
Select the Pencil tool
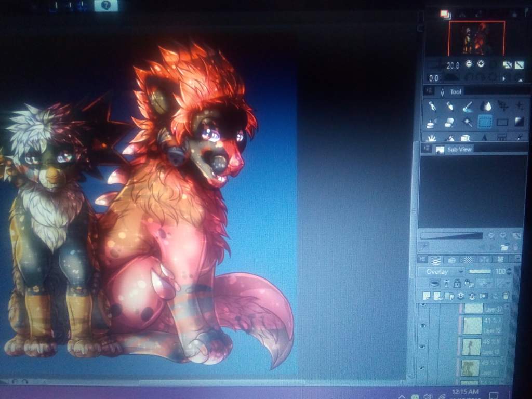tap(450, 107)
